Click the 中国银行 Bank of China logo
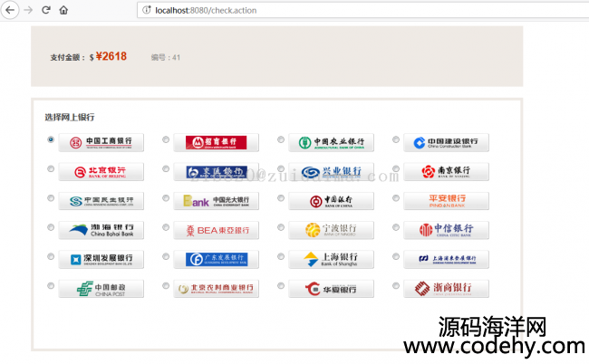The height and width of the screenshot is (364, 589). (331, 201)
